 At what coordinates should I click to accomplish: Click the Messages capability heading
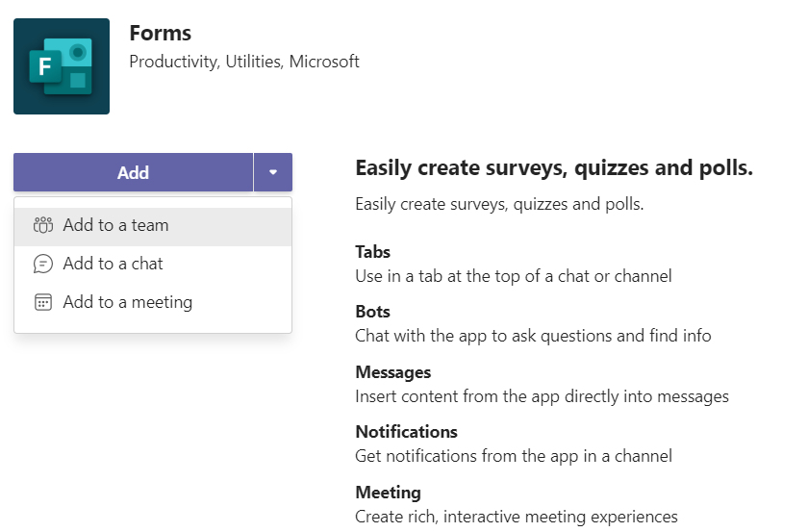click(x=393, y=372)
